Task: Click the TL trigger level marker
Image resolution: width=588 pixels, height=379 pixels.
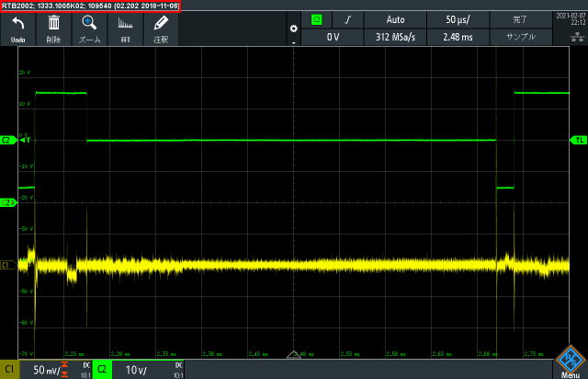Action: click(x=579, y=140)
